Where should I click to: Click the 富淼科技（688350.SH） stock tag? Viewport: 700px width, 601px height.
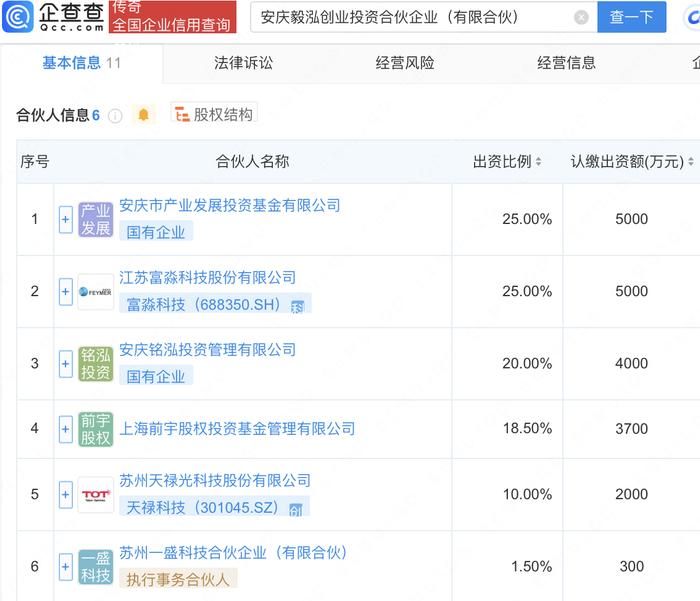(x=215, y=304)
